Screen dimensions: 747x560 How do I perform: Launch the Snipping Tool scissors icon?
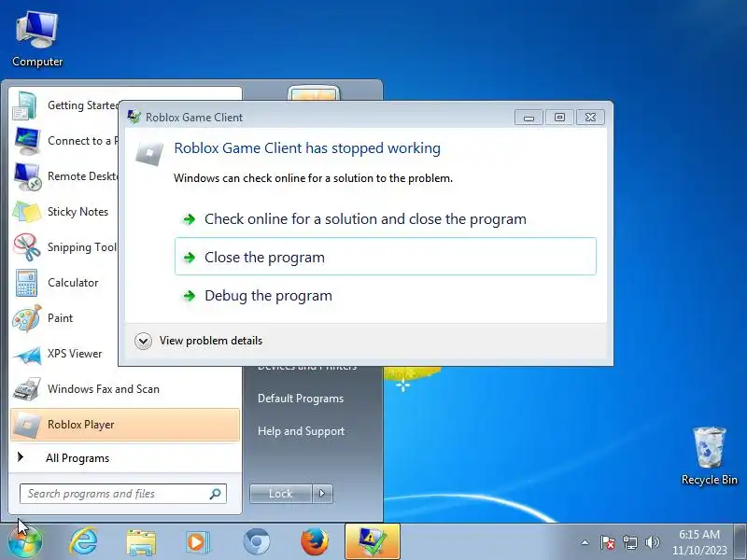click(x=27, y=247)
